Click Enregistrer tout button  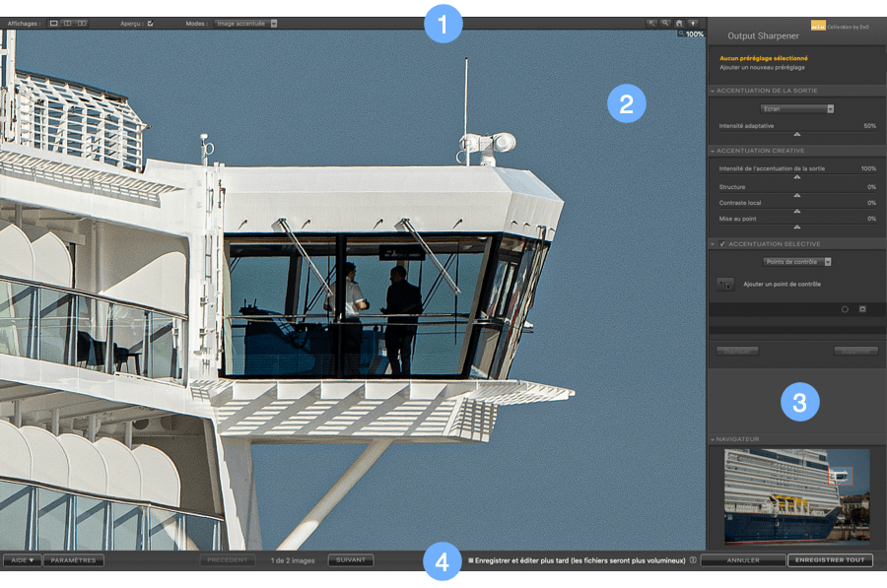tap(830, 560)
